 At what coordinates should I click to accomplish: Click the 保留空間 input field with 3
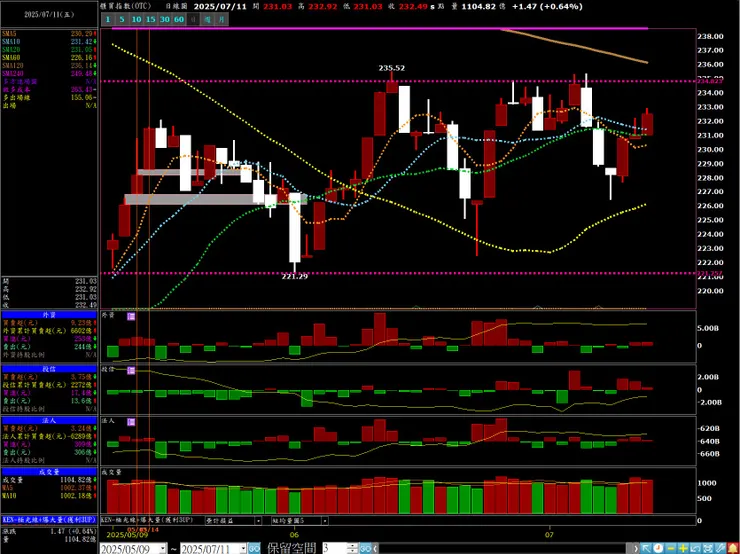335,549
